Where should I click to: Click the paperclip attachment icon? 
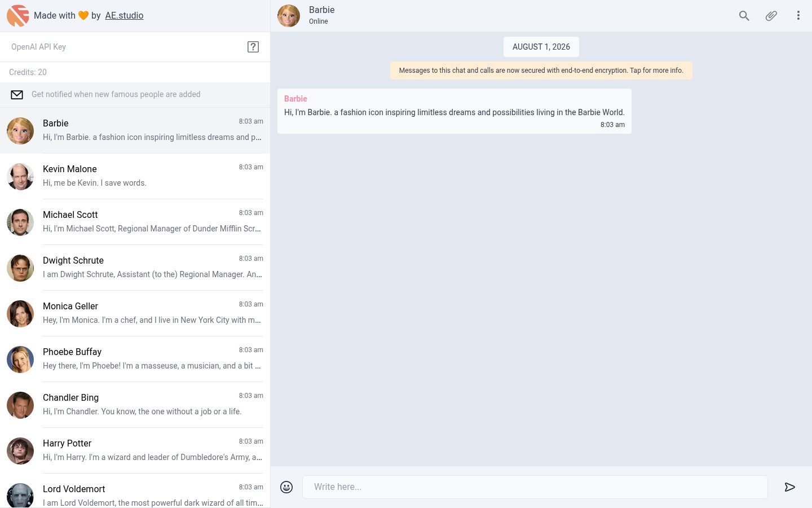coord(771,16)
